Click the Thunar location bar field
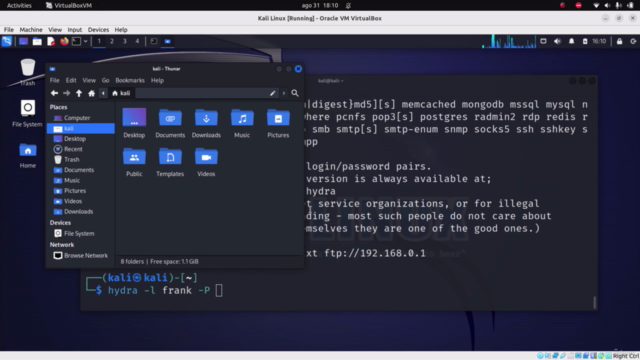 pyautogui.click(x=207, y=93)
